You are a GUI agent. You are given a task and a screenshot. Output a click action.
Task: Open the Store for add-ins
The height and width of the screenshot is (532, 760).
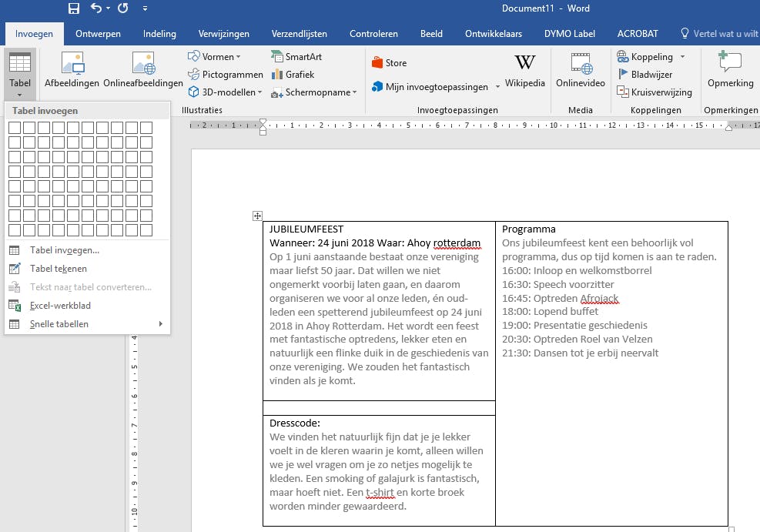point(389,63)
